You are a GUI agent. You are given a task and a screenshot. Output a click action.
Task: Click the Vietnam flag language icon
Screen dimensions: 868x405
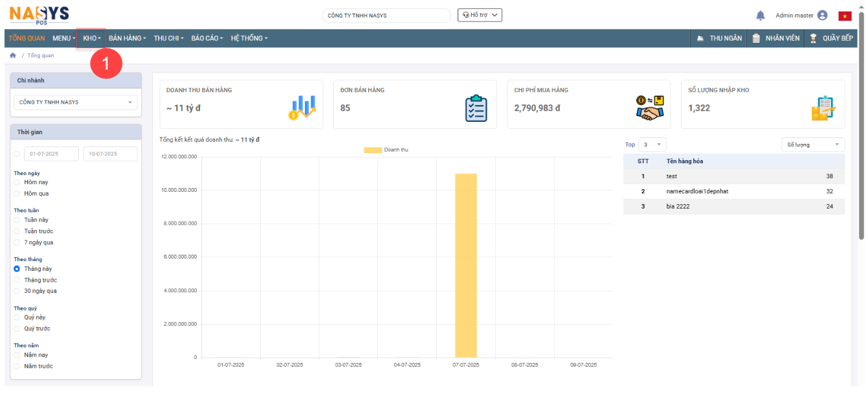pyautogui.click(x=845, y=16)
